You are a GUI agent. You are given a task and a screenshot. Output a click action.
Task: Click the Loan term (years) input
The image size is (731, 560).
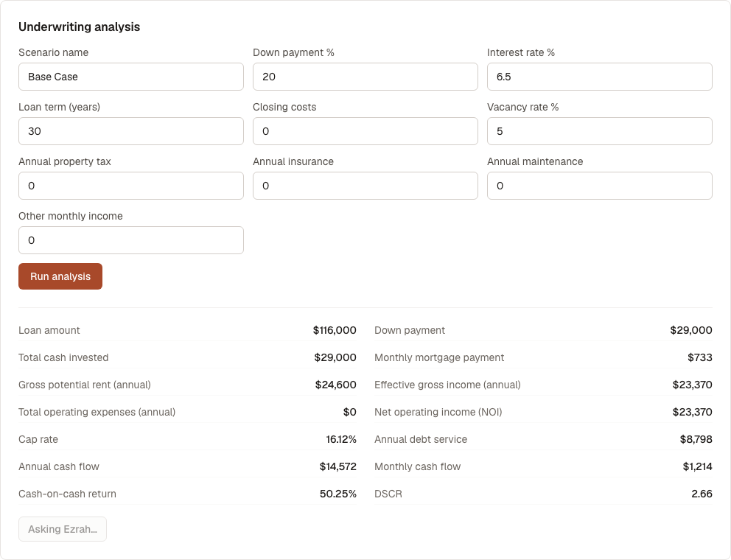pos(131,131)
